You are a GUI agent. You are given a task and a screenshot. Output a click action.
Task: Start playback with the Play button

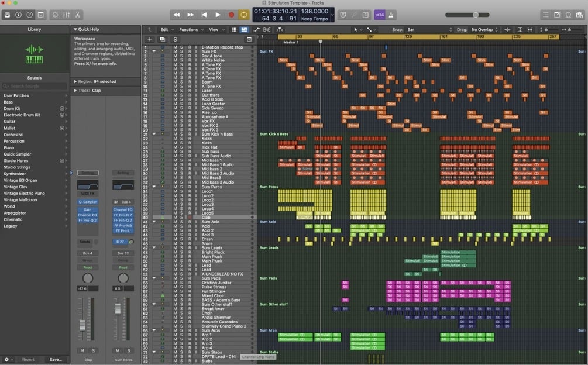coord(218,15)
